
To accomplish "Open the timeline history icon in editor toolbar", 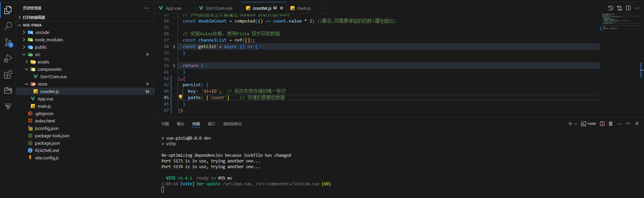I will [610, 8].
